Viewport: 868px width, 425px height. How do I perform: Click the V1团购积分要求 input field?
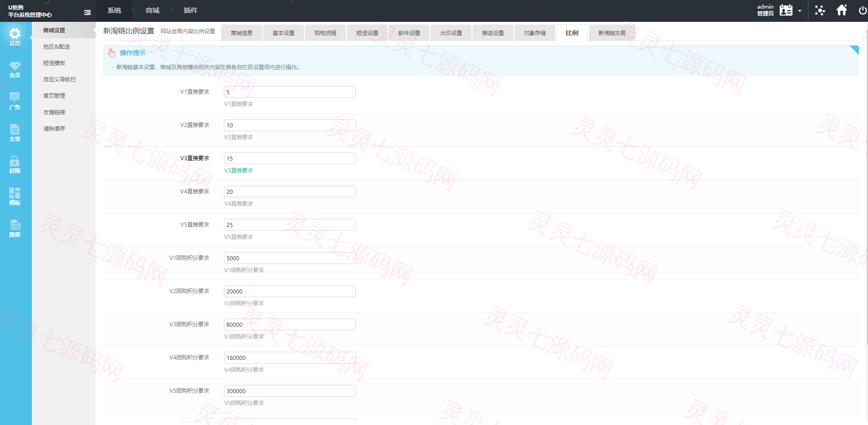tap(290, 258)
